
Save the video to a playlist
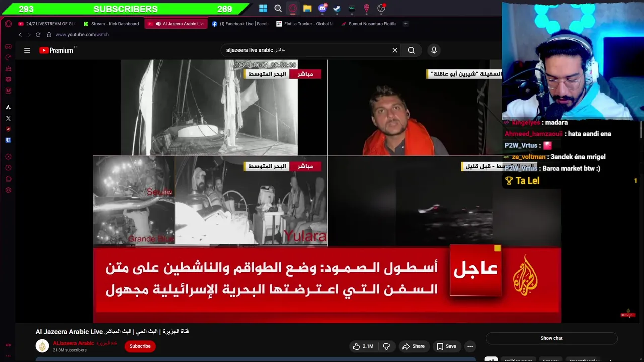tap(446, 346)
